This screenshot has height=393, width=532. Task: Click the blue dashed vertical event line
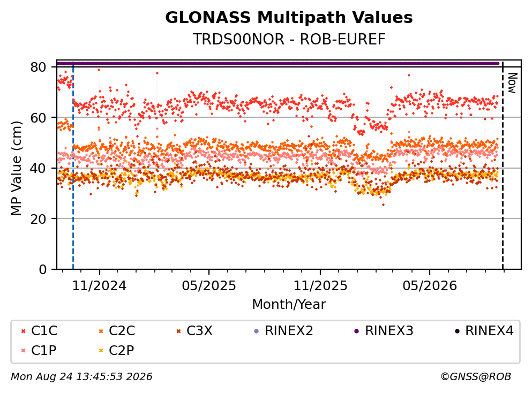(x=73, y=166)
